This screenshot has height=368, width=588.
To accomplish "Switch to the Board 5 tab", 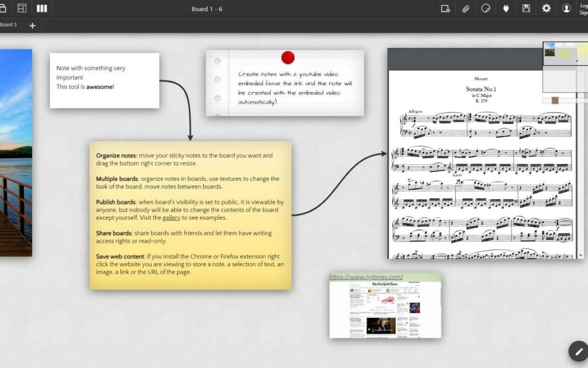I will pyautogui.click(x=8, y=25).
